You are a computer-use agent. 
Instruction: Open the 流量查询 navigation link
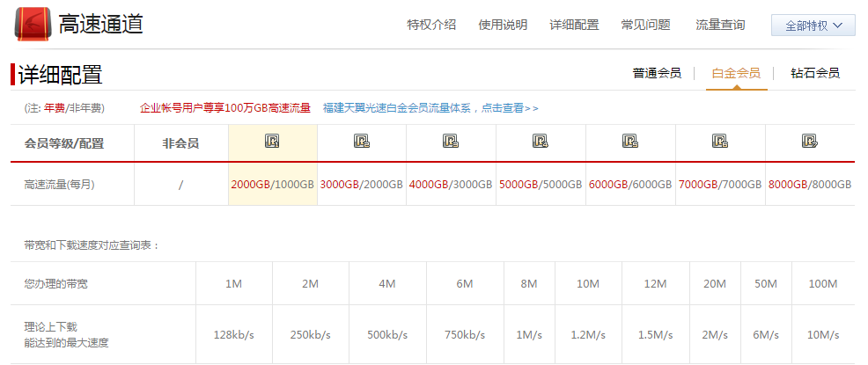tap(720, 25)
